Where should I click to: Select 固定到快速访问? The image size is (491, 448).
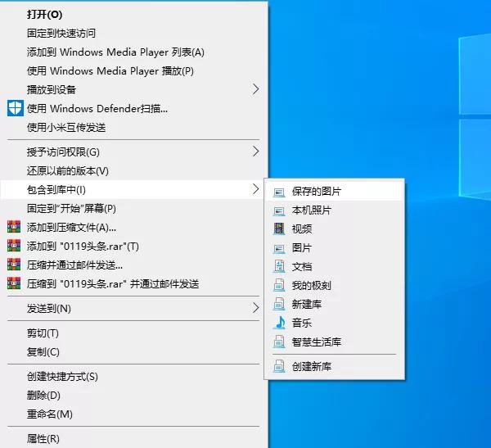pos(134,34)
